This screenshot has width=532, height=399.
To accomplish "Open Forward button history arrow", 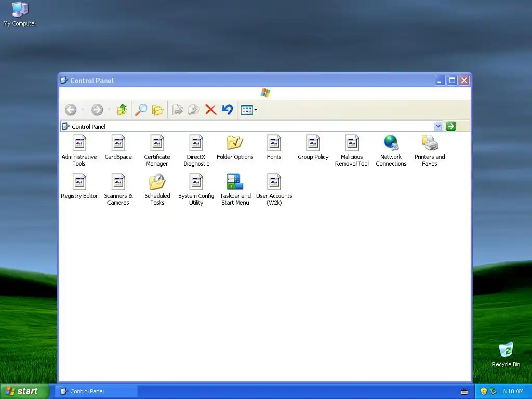I will (109, 110).
